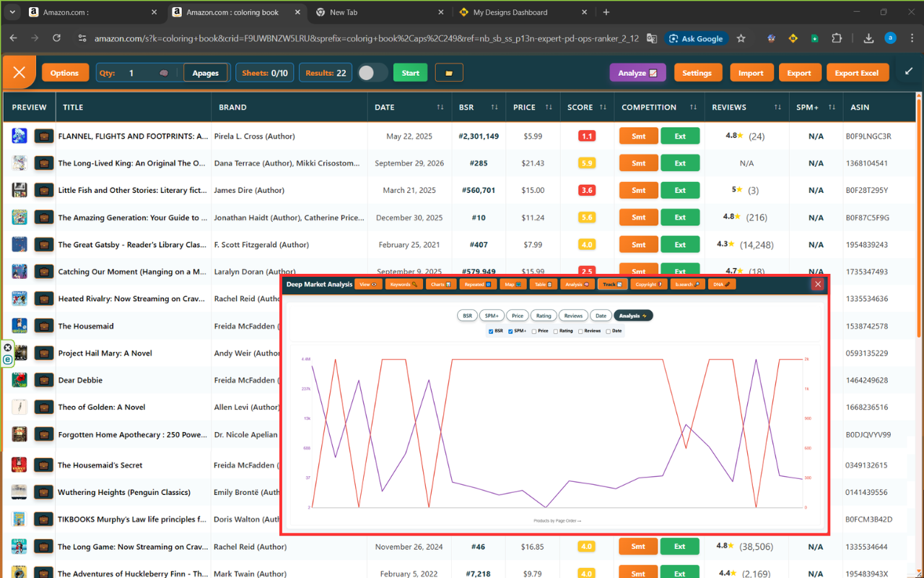
Task: Click the Export Excel button
Action: tap(857, 73)
